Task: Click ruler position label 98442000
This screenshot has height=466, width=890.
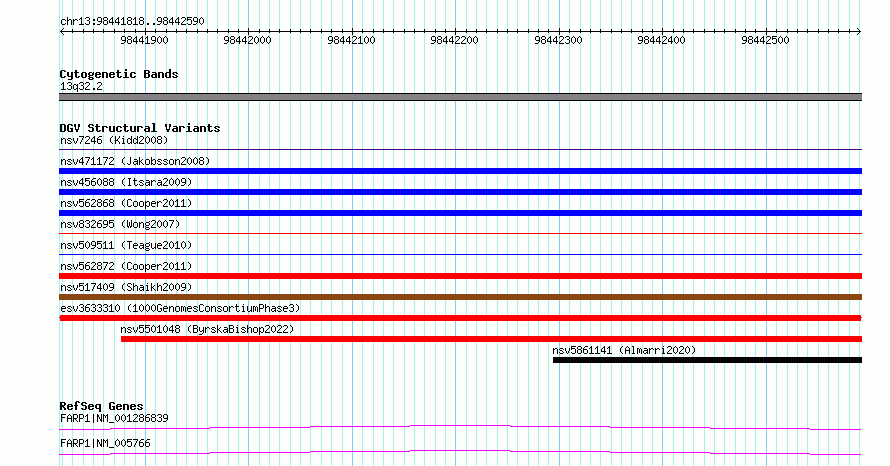Action: point(247,40)
